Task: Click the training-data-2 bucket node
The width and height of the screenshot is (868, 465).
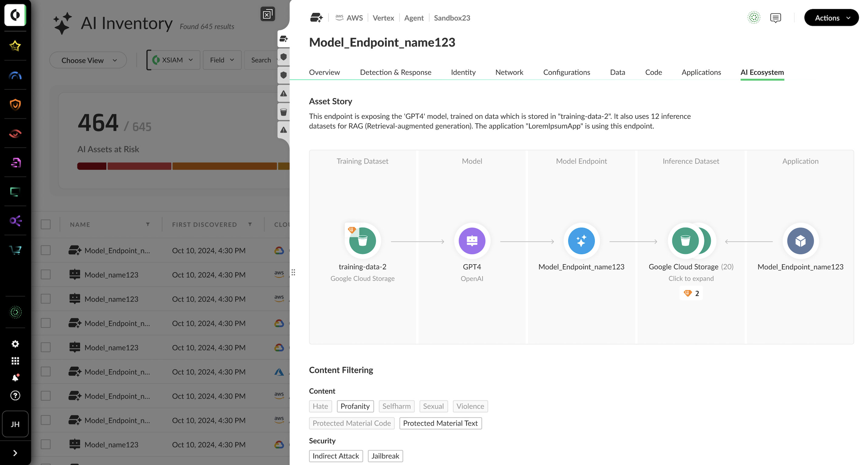Action: coord(362,240)
